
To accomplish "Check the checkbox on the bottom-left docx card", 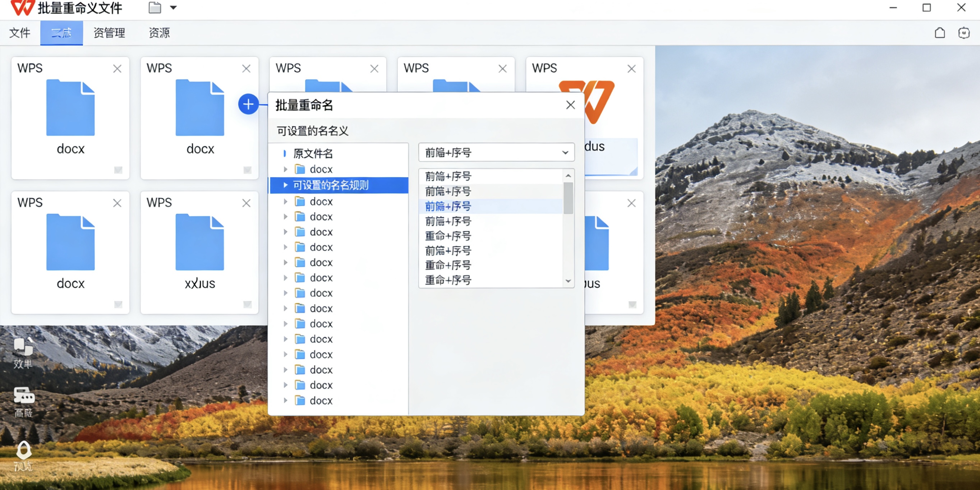I will pyautogui.click(x=119, y=304).
